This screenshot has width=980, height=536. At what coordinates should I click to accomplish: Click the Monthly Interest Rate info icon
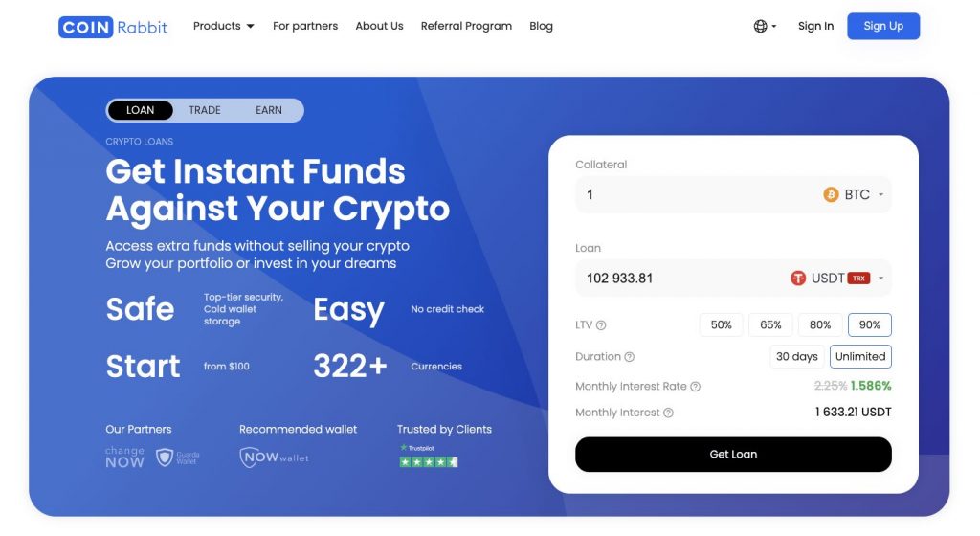click(x=695, y=387)
